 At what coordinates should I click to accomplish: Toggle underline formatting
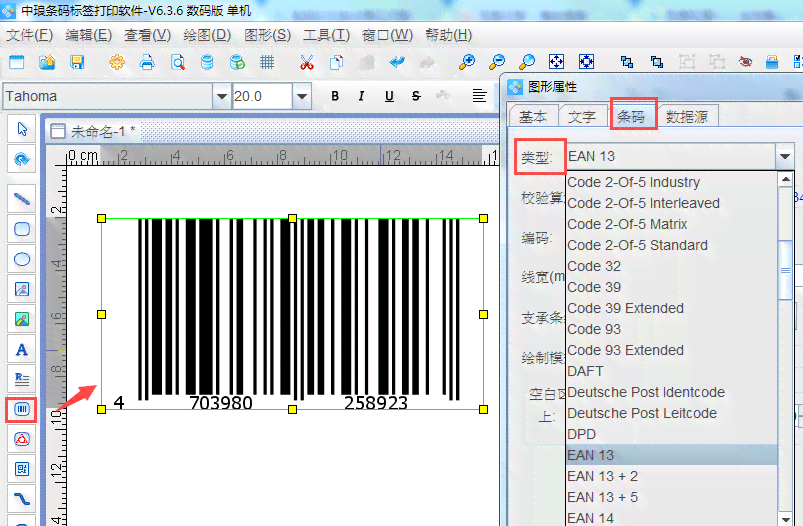click(389, 96)
